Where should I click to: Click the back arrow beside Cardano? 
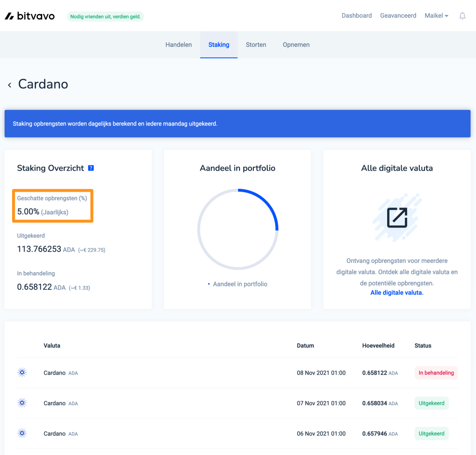click(x=9, y=85)
